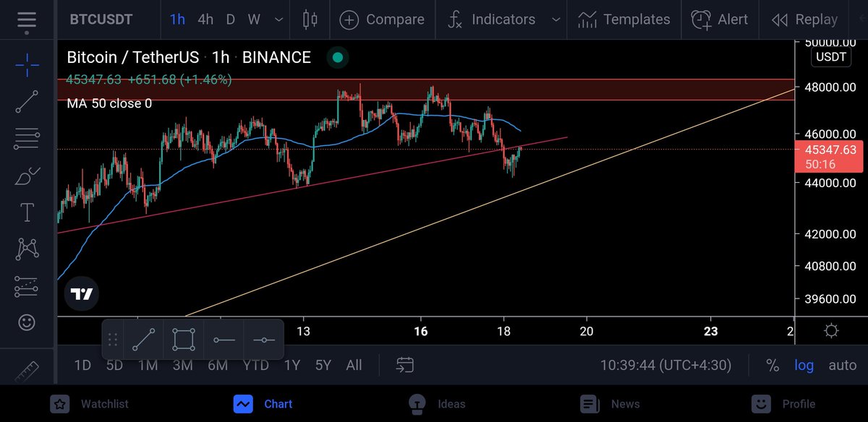Switch to the Weekly timeframe

[254, 20]
